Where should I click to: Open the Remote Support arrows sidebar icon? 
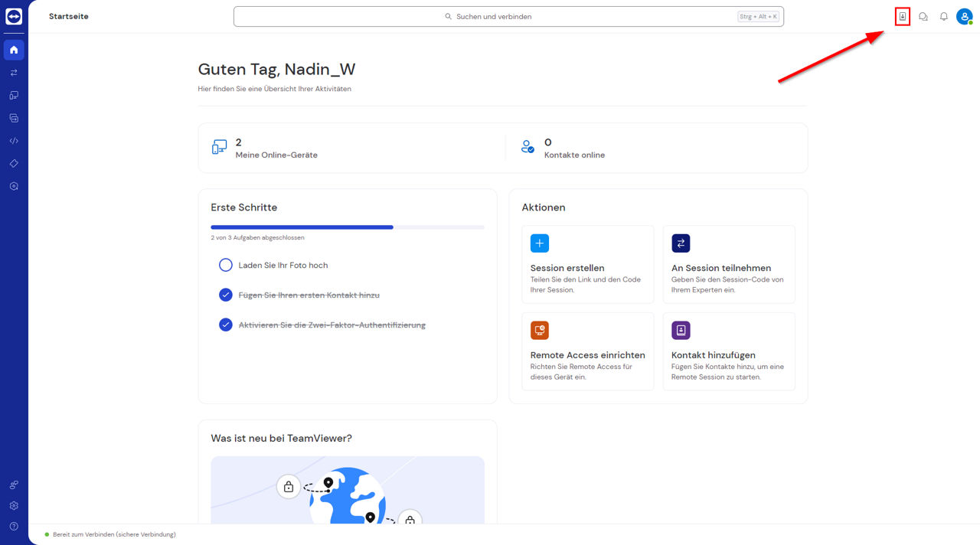[14, 73]
